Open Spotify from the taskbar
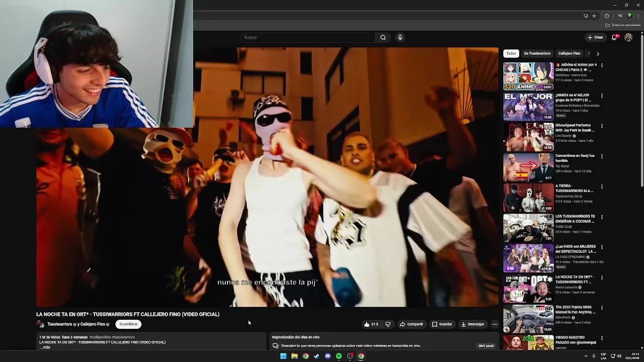The width and height of the screenshot is (644, 362). [x=339, y=356]
